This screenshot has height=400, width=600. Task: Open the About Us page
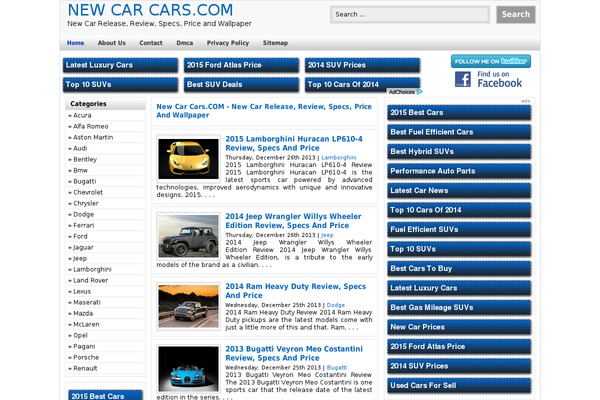pyautogui.click(x=111, y=43)
